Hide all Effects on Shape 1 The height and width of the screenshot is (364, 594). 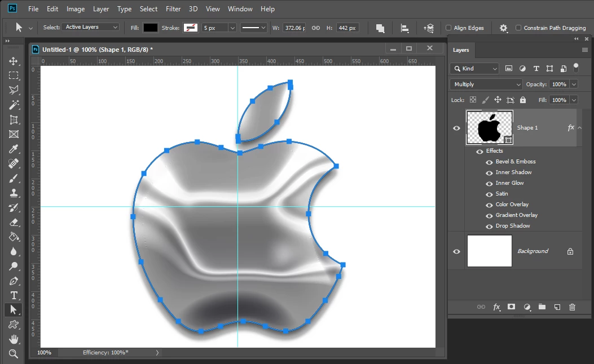pos(479,151)
